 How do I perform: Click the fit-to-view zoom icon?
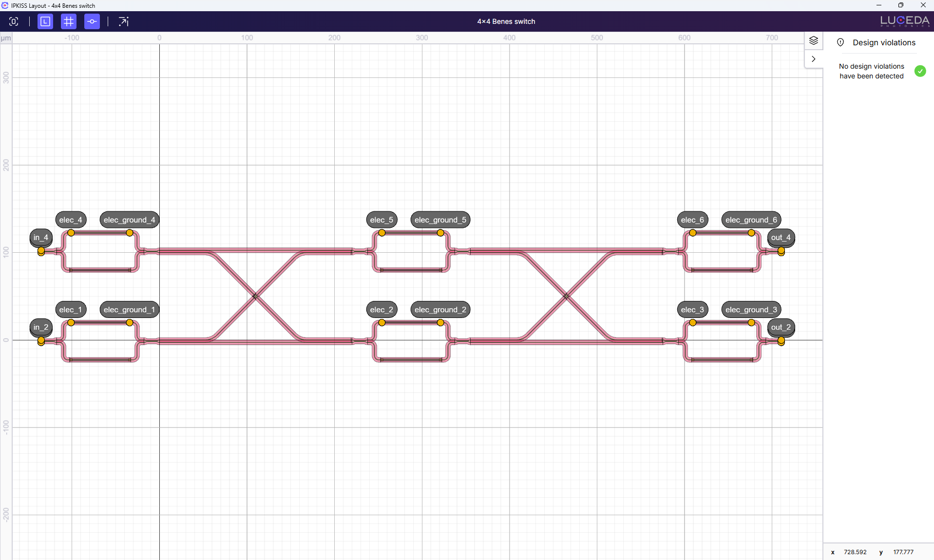14,21
